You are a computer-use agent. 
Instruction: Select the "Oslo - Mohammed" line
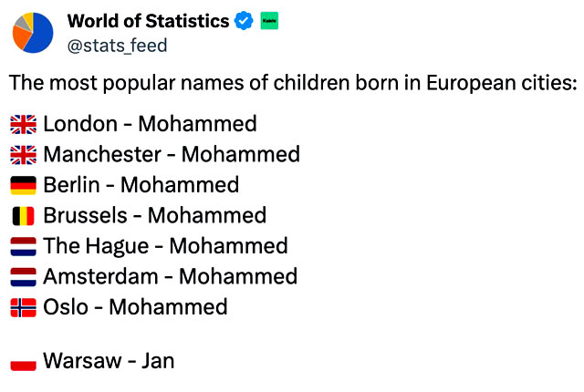click(135, 306)
